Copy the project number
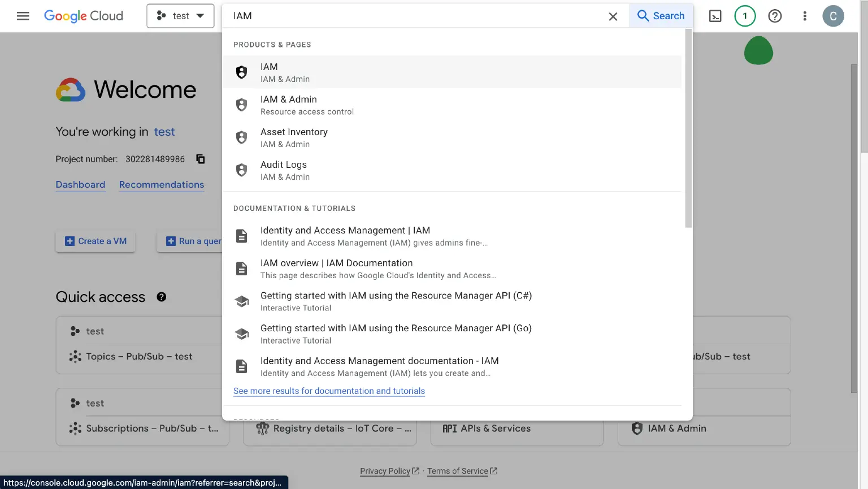 coord(200,159)
